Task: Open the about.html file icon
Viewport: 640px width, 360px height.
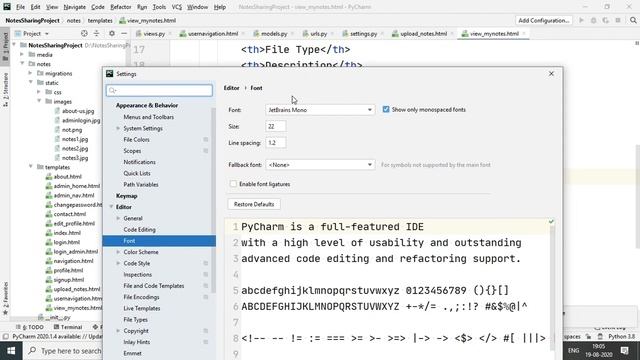Action: tap(49, 177)
